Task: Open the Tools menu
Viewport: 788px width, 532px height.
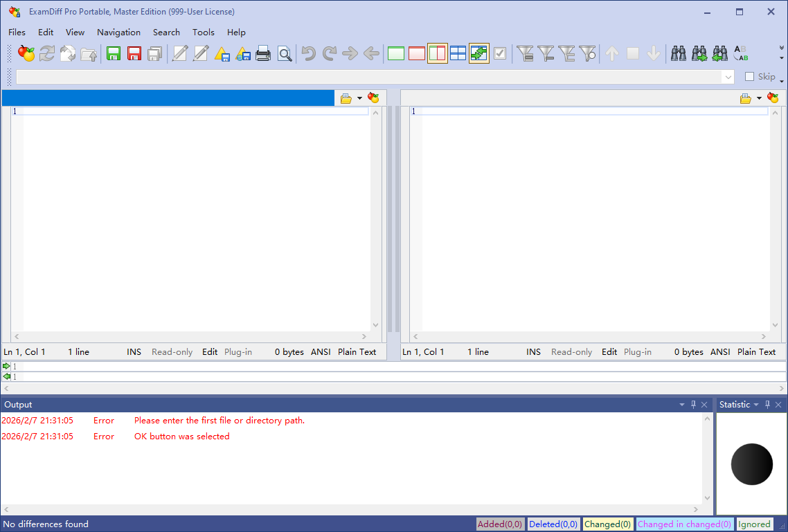Action: [x=203, y=32]
